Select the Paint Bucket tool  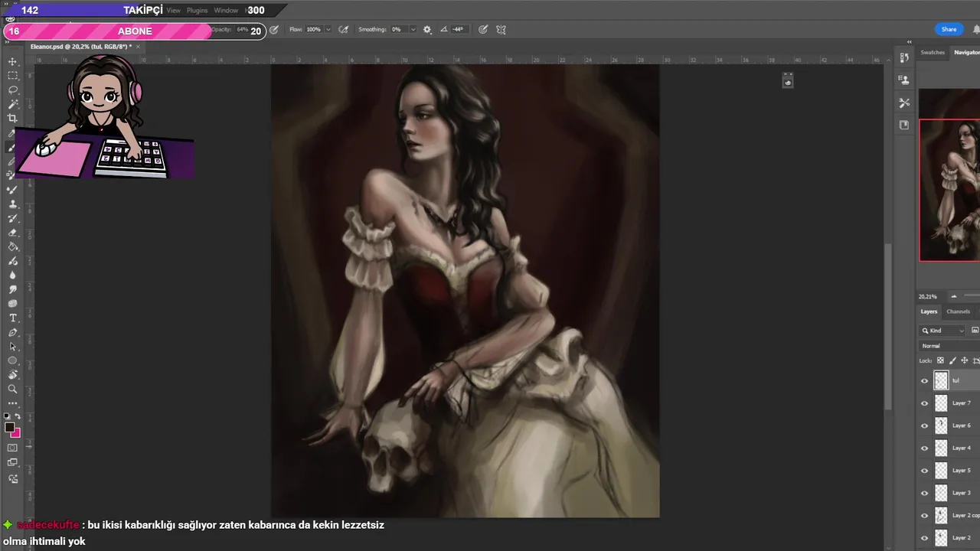(12, 246)
